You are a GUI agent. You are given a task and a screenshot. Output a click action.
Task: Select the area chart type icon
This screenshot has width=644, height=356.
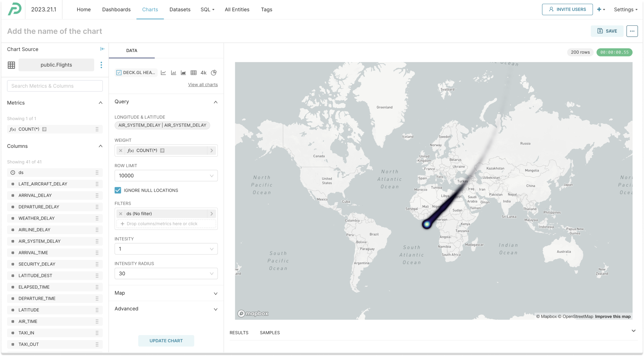[183, 73]
